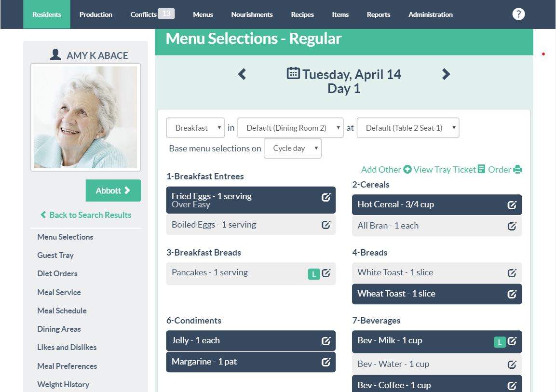Go Back to Search Results
Image resolution: width=556 pixels, height=392 pixels.
pos(85,215)
